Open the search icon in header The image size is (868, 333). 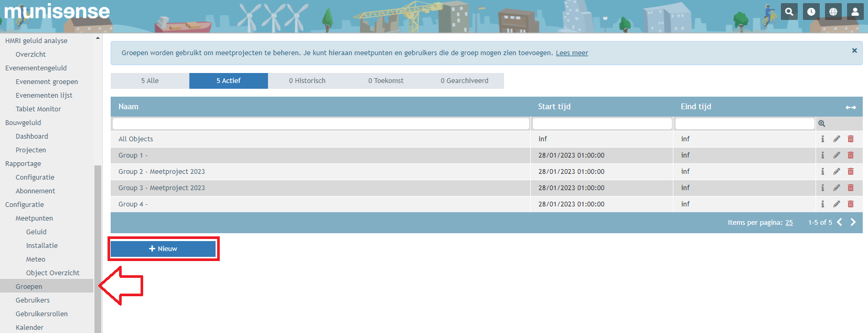click(x=789, y=12)
